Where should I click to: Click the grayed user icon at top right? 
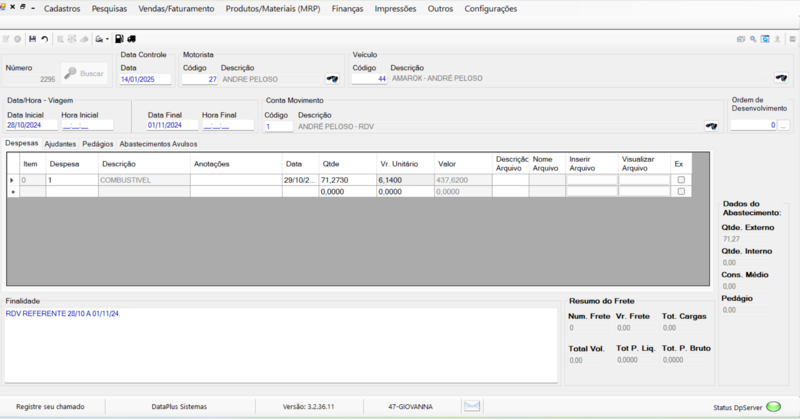coord(778,39)
